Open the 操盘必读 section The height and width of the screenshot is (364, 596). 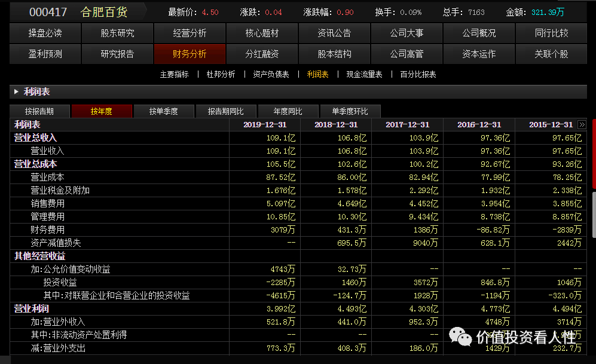click(45, 33)
